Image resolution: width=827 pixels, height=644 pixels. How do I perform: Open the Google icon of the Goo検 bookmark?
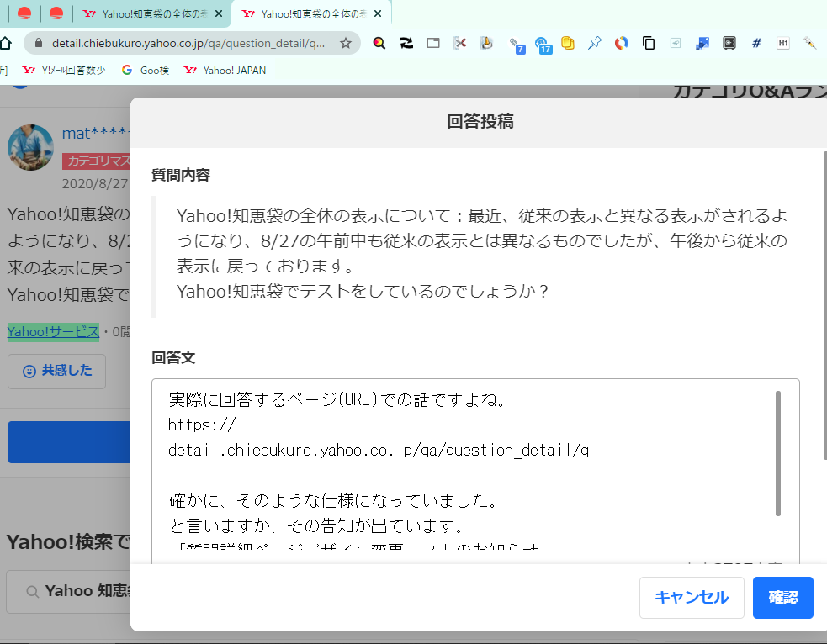(126, 70)
